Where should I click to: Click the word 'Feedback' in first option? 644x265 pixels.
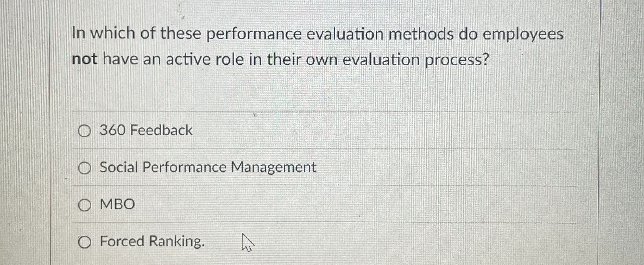tap(161, 130)
